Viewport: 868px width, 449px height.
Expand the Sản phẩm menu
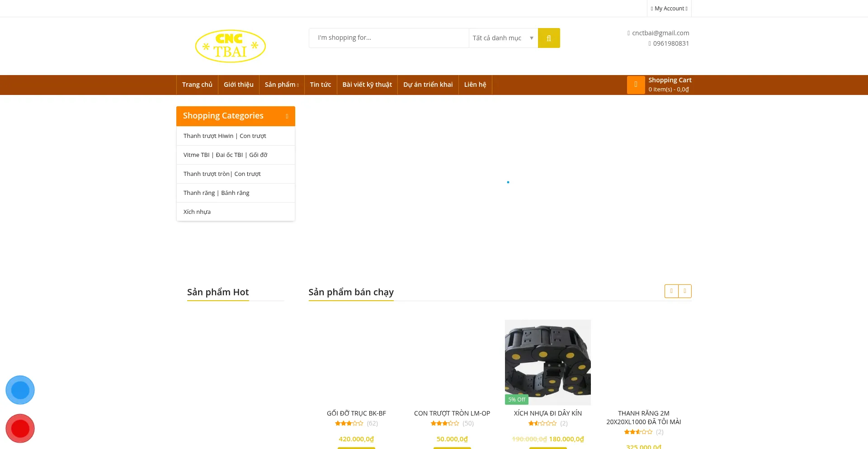(x=281, y=85)
